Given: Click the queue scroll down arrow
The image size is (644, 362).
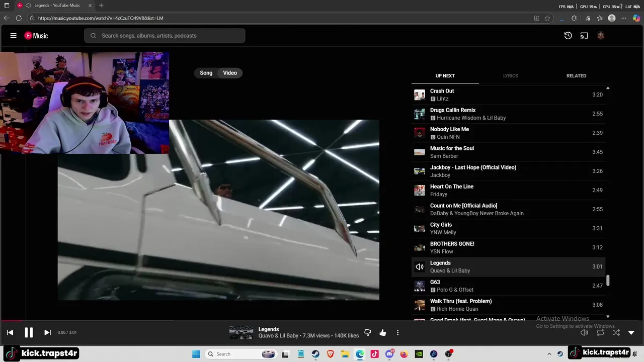Looking at the screenshot, I should 608,317.
